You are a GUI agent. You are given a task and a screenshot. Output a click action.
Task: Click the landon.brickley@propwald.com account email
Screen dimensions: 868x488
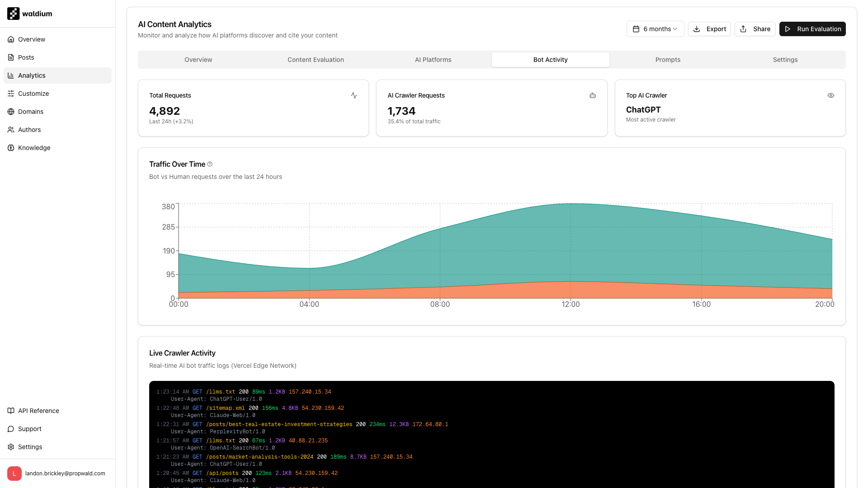(x=65, y=474)
